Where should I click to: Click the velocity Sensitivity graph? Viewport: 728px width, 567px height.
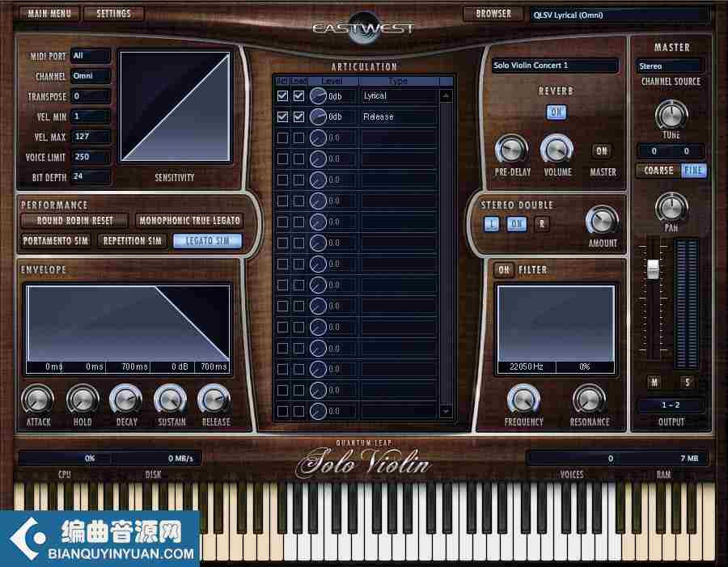(175, 106)
